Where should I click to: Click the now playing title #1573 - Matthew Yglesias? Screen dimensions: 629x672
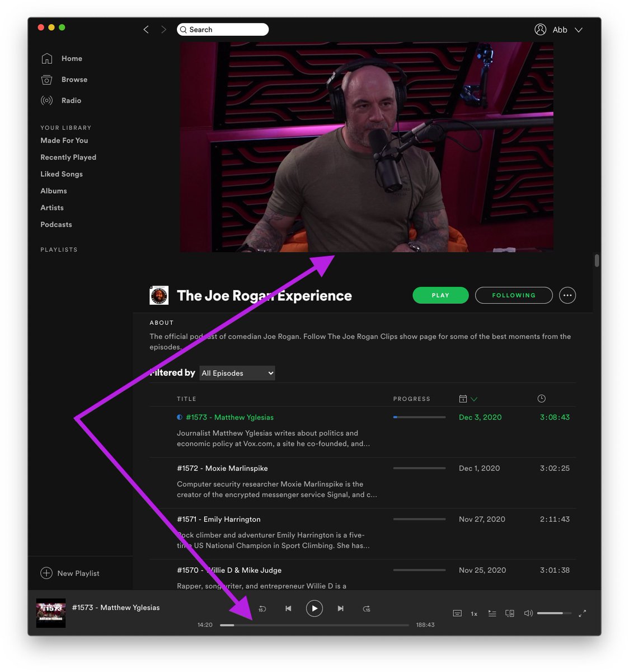tap(116, 608)
